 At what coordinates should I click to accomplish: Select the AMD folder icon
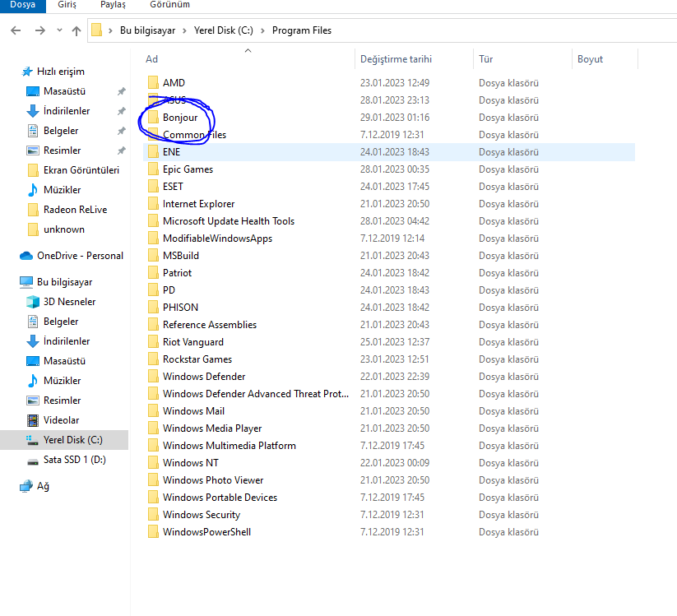click(x=153, y=82)
